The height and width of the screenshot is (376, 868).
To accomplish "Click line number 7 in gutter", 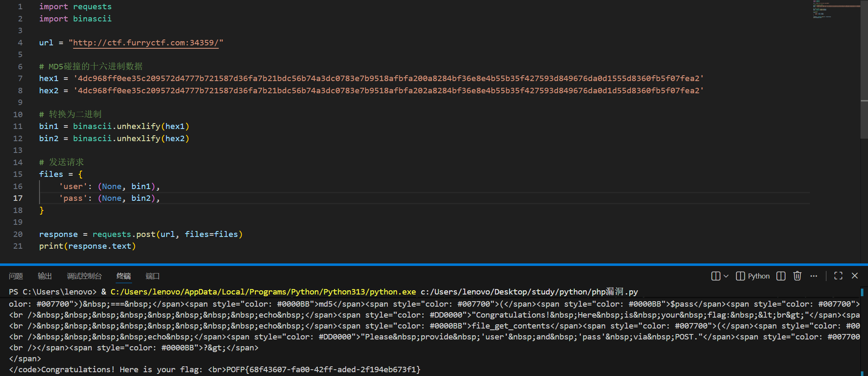I will (x=20, y=79).
